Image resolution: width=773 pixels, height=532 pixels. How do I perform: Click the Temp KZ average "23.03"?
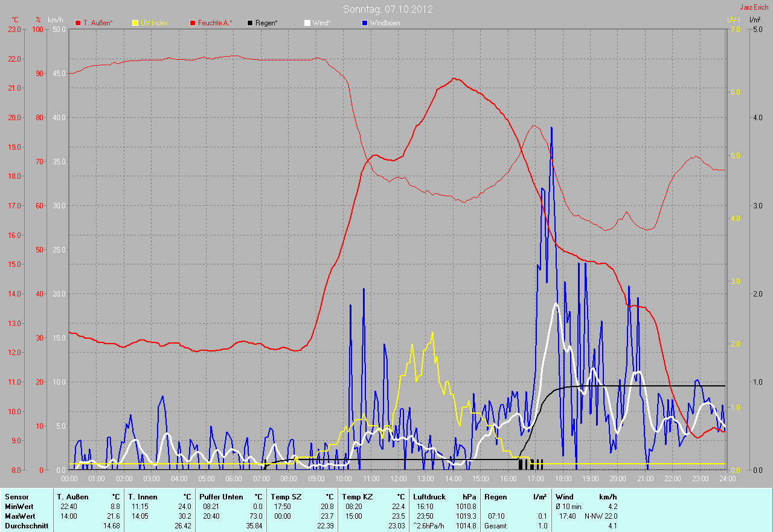(x=396, y=526)
